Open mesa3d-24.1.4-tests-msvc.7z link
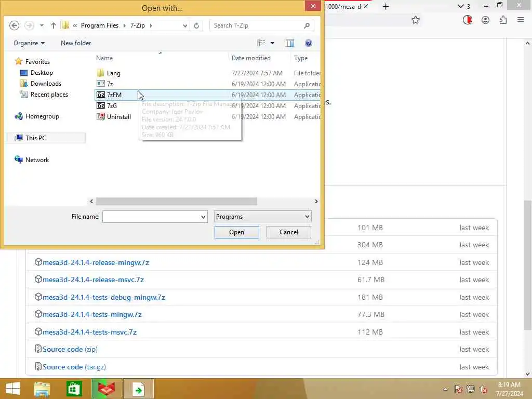This screenshot has height=399, width=532. pos(89,332)
